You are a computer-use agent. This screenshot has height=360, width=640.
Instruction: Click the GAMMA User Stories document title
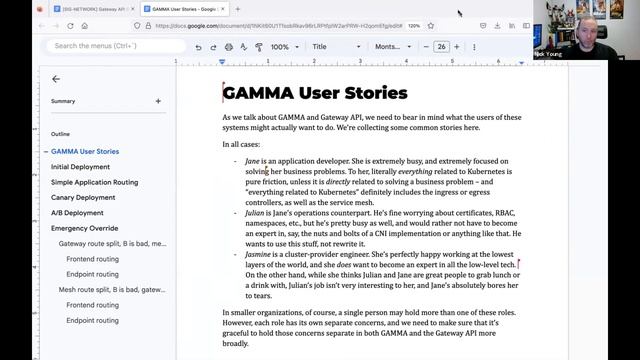315,93
